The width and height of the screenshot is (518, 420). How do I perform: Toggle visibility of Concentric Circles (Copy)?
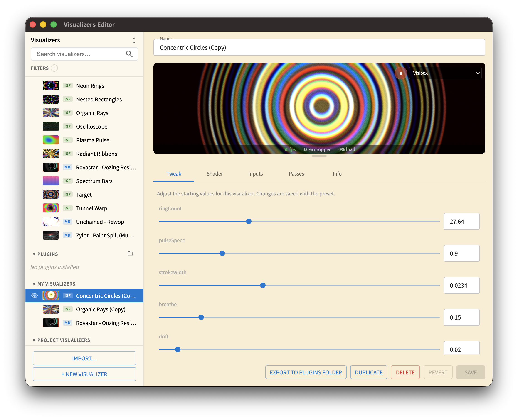(x=34, y=295)
